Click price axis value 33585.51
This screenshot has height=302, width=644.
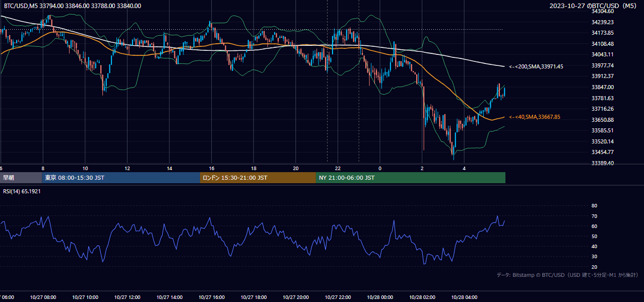(x=603, y=130)
